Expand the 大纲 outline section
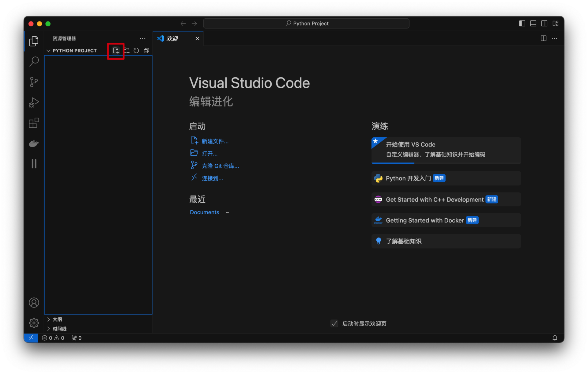The width and height of the screenshot is (588, 374). [x=98, y=319]
